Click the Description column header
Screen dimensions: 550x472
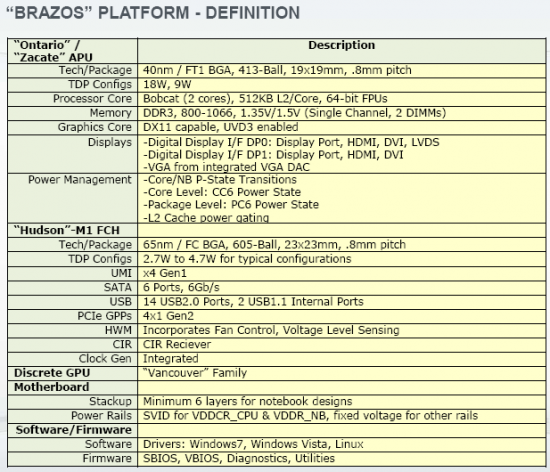(341, 45)
